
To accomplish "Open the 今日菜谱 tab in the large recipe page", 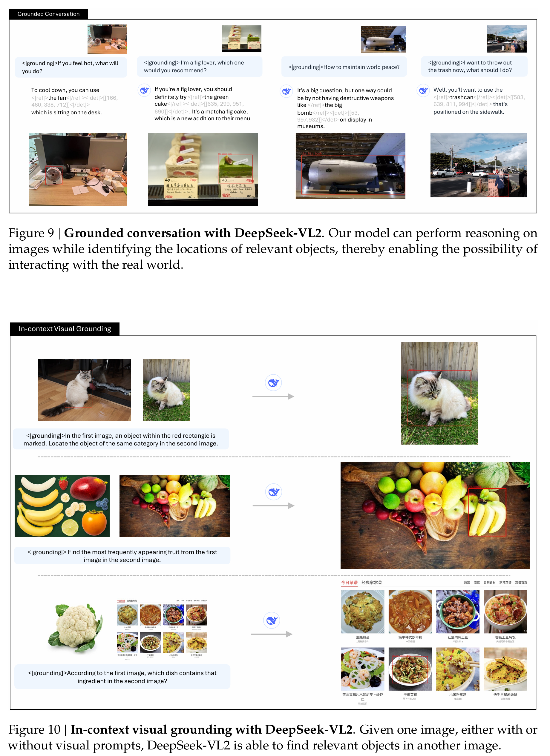I will (349, 582).
